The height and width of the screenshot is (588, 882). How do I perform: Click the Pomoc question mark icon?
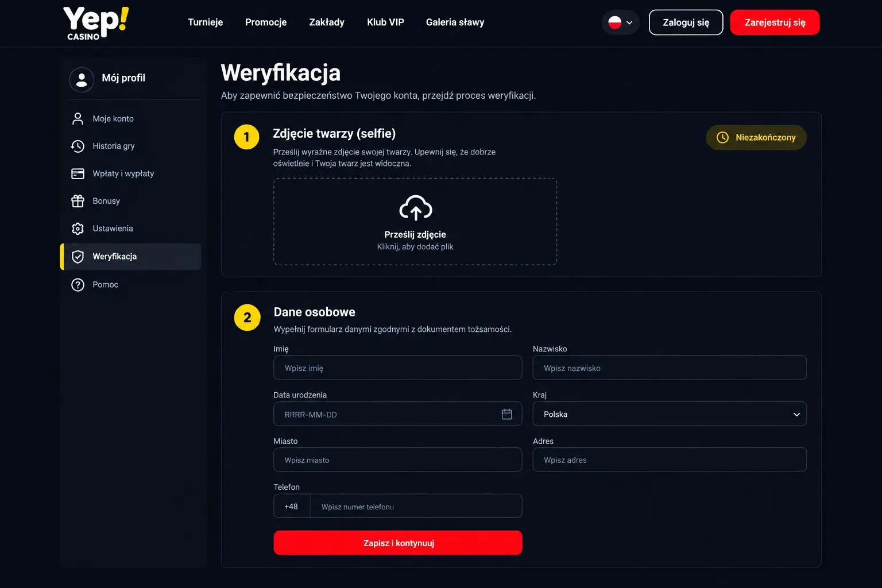[x=78, y=285]
